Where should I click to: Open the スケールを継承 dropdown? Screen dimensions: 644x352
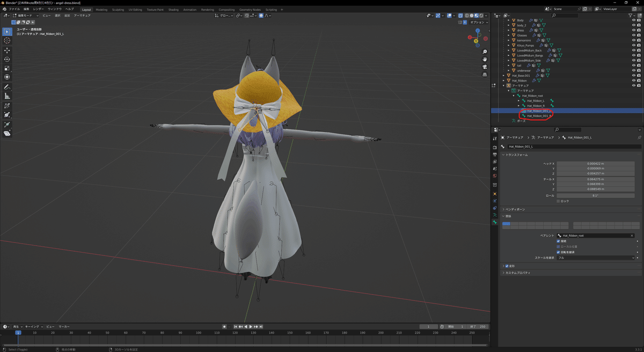click(x=596, y=258)
